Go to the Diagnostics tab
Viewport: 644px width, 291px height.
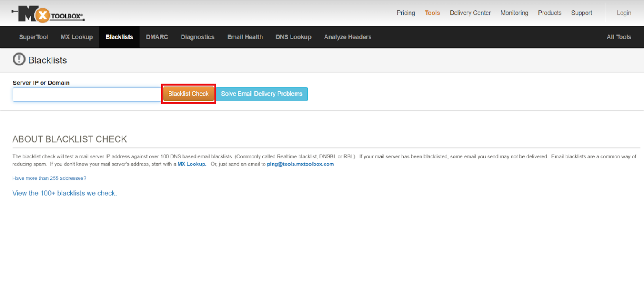pos(197,37)
